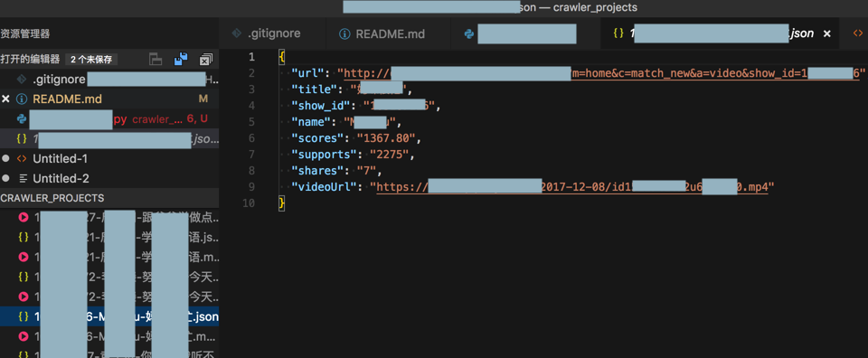Click the braces icon of the highlighted json row
Screen dimensions: 868x358
(x=24, y=316)
